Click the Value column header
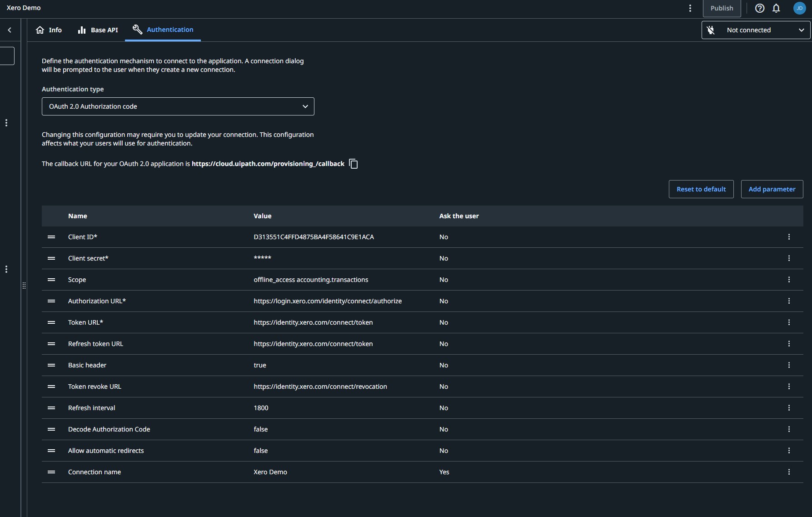The height and width of the screenshot is (517, 812). tap(262, 216)
